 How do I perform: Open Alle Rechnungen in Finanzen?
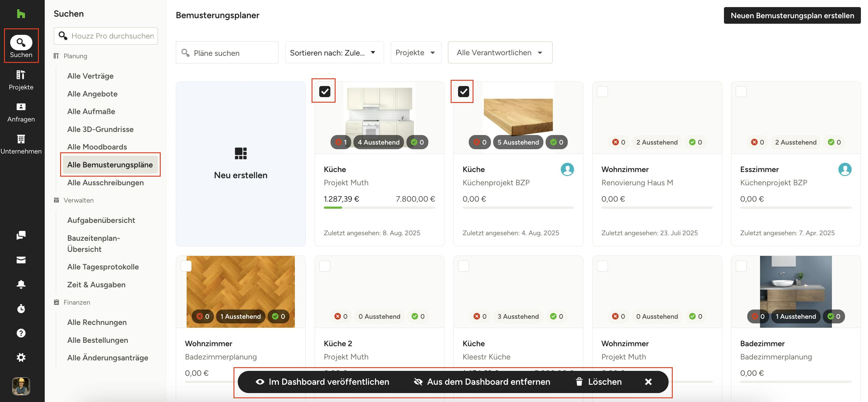click(x=97, y=322)
